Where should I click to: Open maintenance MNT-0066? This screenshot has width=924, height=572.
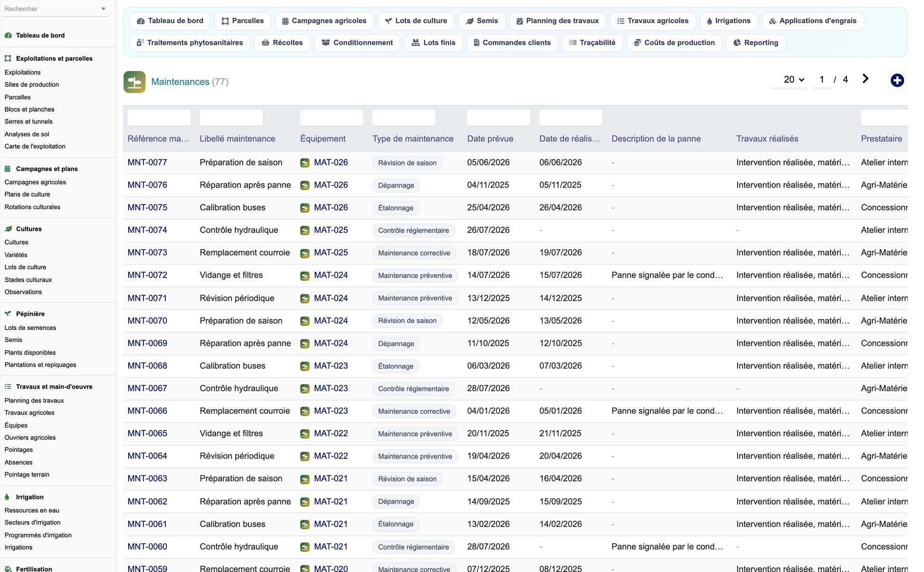[x=147, y=411]
